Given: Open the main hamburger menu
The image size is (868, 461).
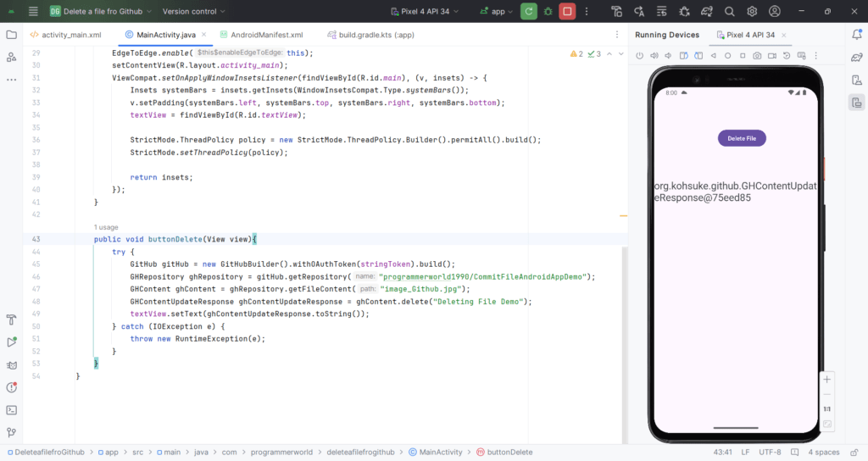Looking at the screenshot, I should [33, 11].
